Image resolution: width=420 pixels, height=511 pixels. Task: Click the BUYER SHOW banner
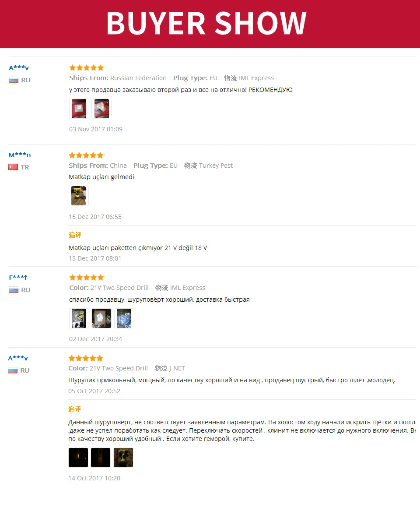click(210, 24)
